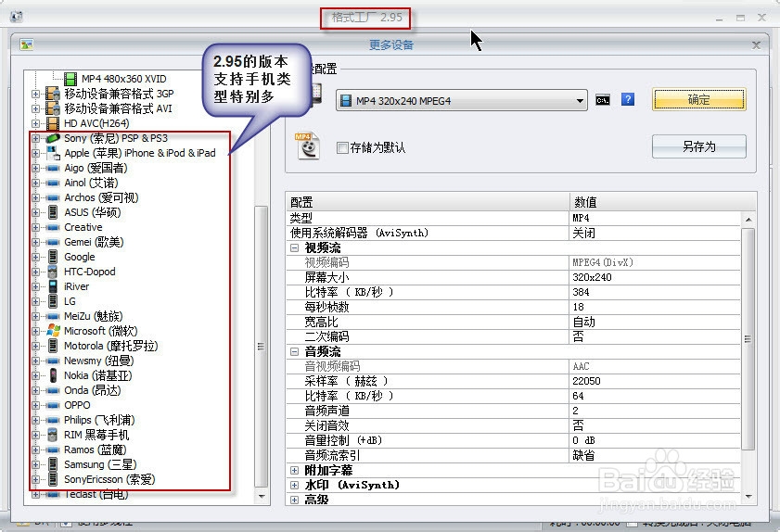This screenshot has width=780, height=532.
Task: Collapse the 音频流 section
Action: 295,351
